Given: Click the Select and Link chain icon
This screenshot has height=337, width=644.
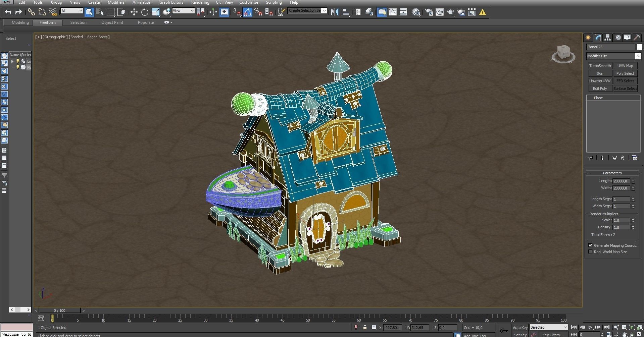Looking at the screenshot, I should pyautogui.click(x=31, y=12).
